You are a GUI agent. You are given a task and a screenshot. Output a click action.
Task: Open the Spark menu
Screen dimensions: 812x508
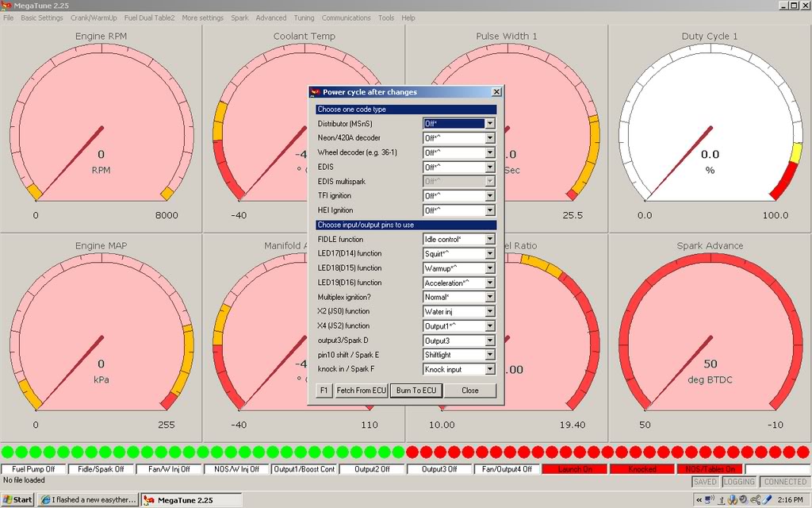pyautogui.click(x=239, y=17)
